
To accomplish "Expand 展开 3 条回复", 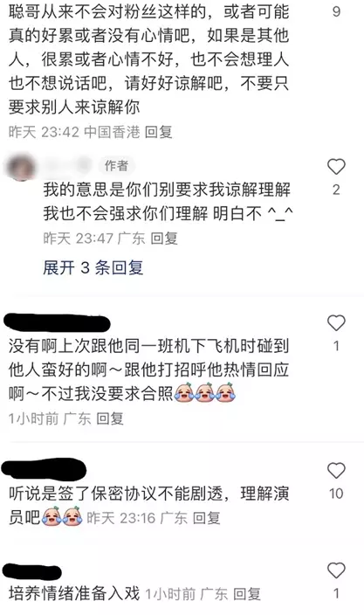I will [x=93, y=267].
